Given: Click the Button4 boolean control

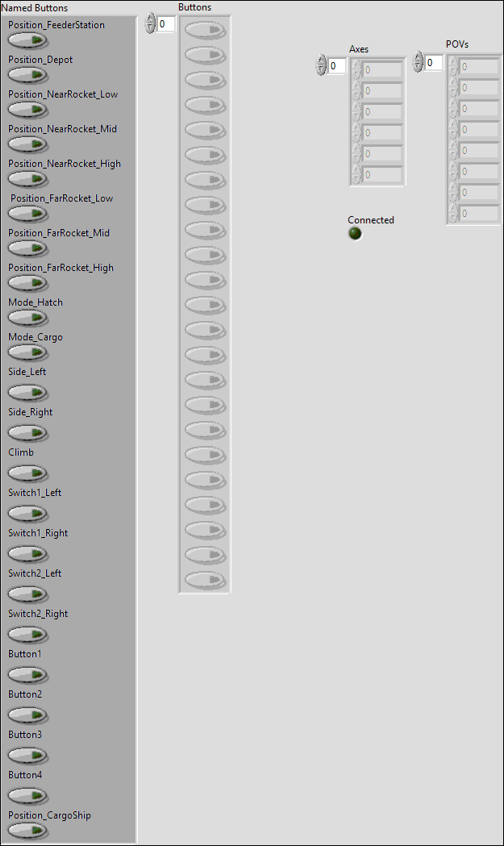Looking at the screenshot, I should 27,795.
